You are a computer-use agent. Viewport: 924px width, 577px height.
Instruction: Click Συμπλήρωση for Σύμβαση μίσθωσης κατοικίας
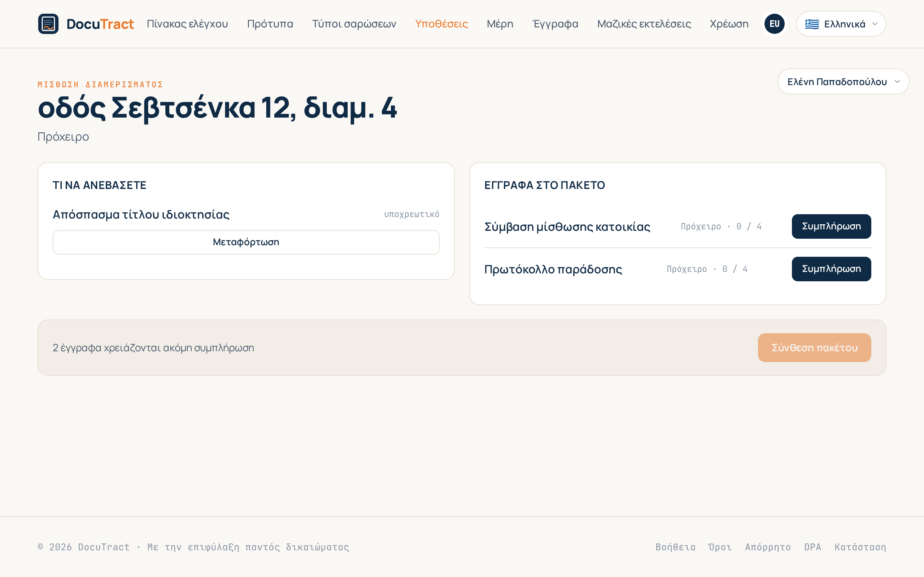[831, 226]
